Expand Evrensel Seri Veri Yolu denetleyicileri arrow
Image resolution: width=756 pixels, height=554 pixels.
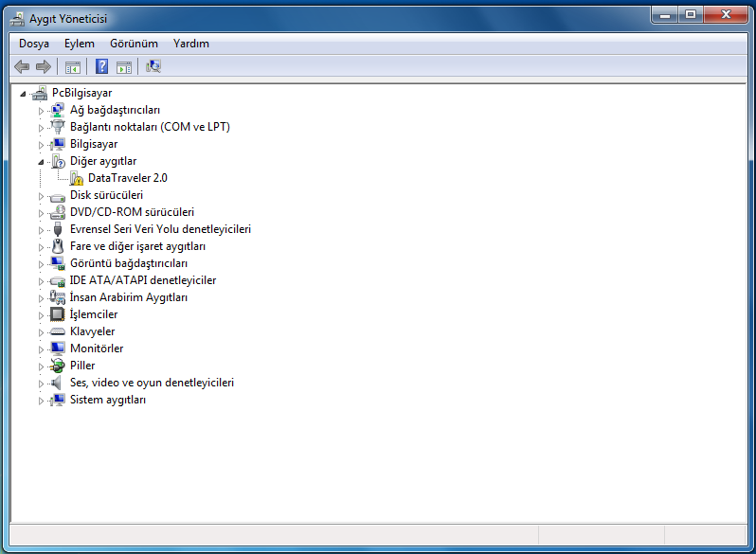tap(41, 230)
